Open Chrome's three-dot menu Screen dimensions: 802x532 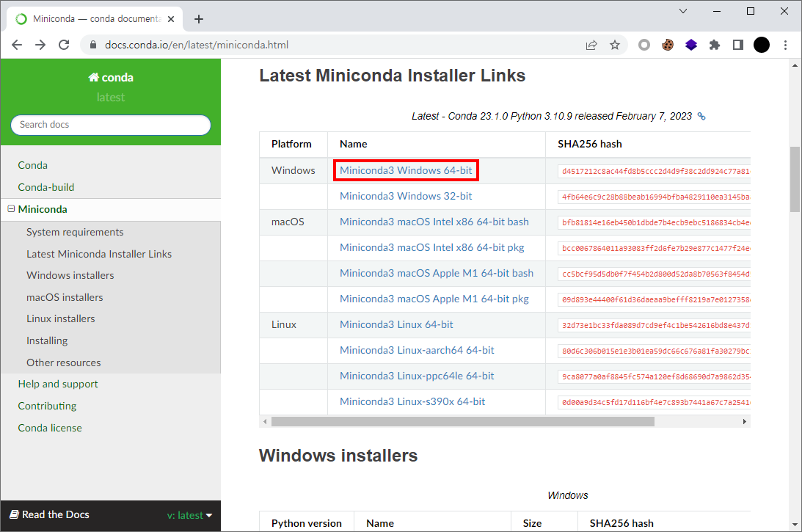coord(785,45)
